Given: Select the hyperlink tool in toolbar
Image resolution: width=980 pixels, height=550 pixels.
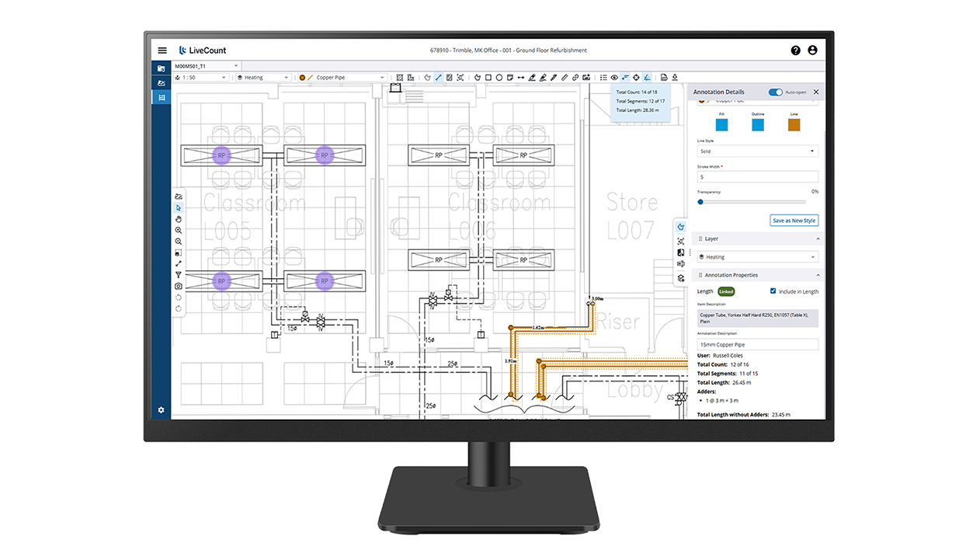Looking at the screenshot, I should click(575, 78).
